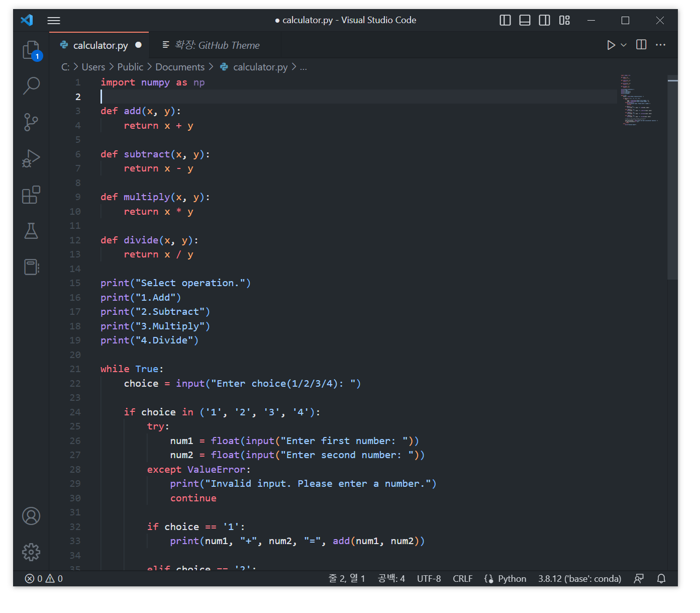700x613 pixels.
Task: Open the Manage gear menu
Action: pos(31,552)
